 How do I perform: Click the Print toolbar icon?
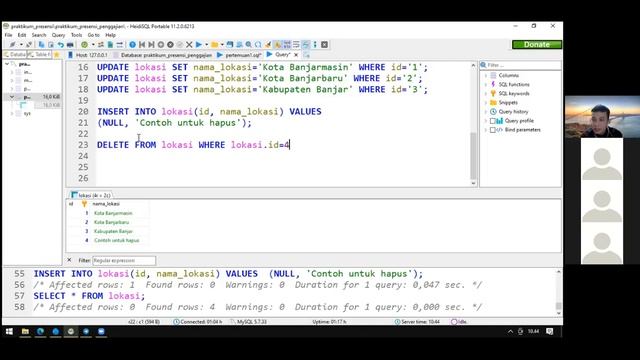point(70,44)
